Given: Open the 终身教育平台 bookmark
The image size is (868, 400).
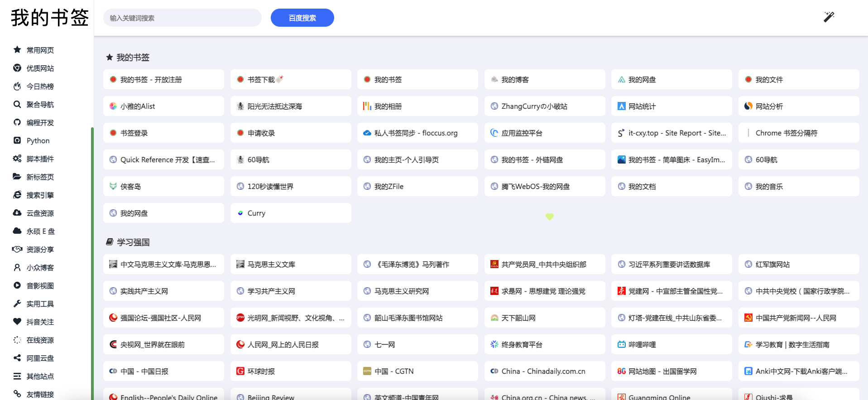Looking at the screenshot, I should 545,344.
